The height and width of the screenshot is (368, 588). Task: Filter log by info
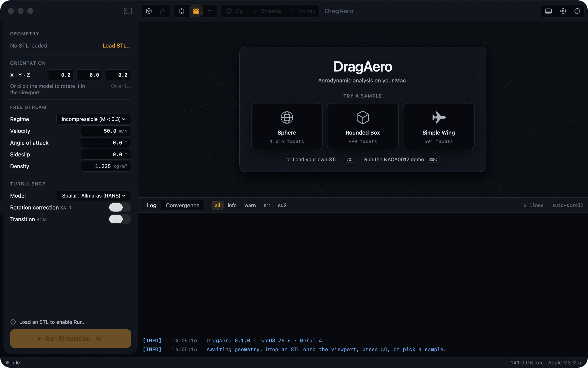[232, 205]
